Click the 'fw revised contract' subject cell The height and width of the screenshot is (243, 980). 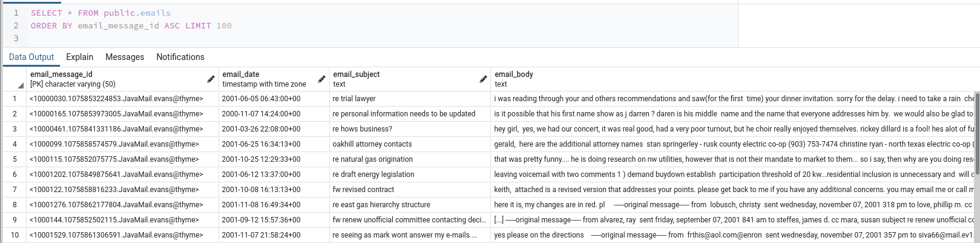coord(363,190)
